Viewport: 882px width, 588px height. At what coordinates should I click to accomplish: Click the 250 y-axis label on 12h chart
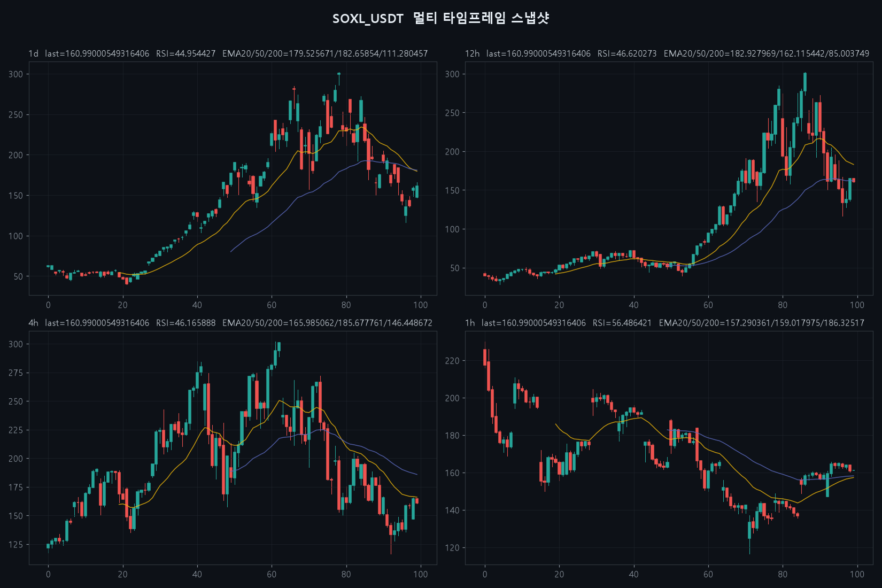click(452, 113)
